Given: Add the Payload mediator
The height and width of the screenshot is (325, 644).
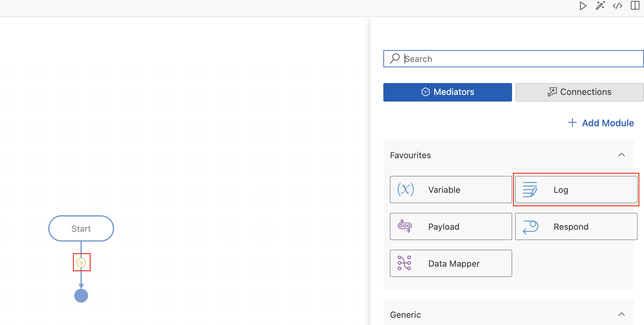Looking at the screenshot, I should (x=451, y=226).
